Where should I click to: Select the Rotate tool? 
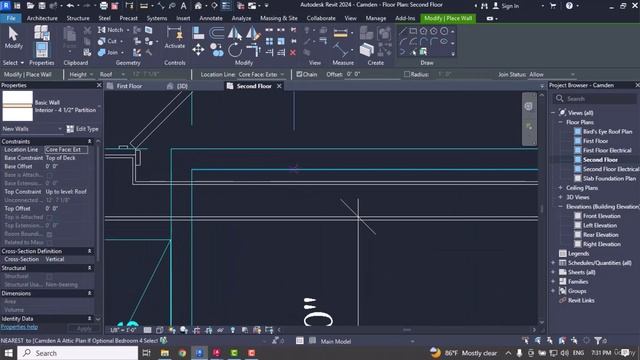click(x=235, y=50)
